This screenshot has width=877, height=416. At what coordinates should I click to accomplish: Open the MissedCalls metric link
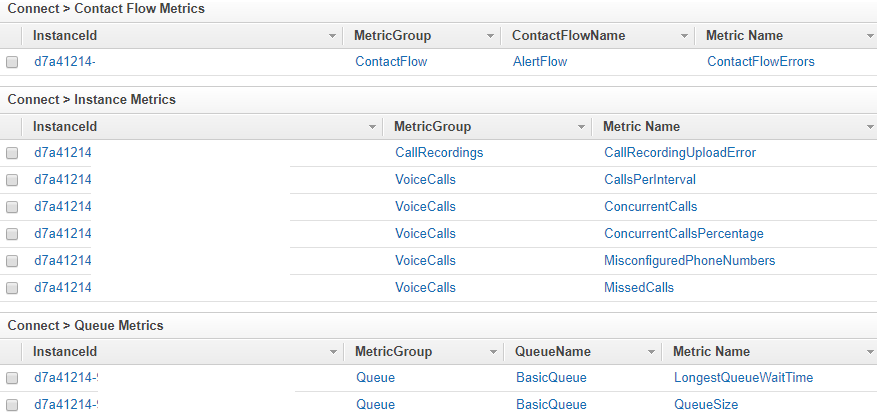tap(639, 287)
